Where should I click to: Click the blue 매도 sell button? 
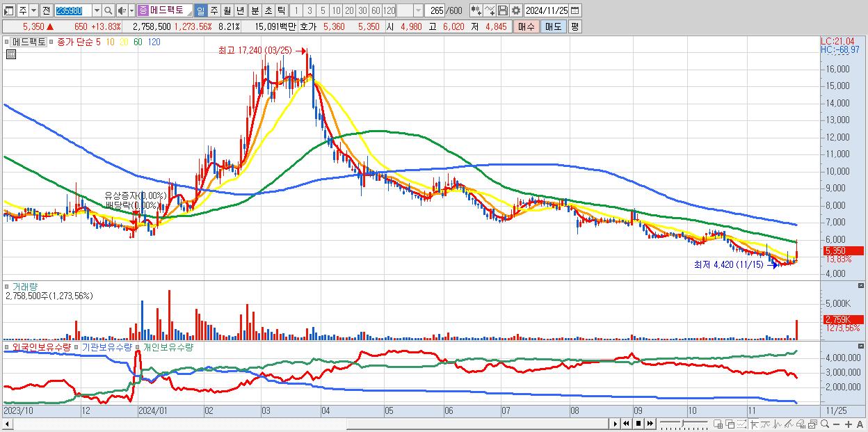554,26
